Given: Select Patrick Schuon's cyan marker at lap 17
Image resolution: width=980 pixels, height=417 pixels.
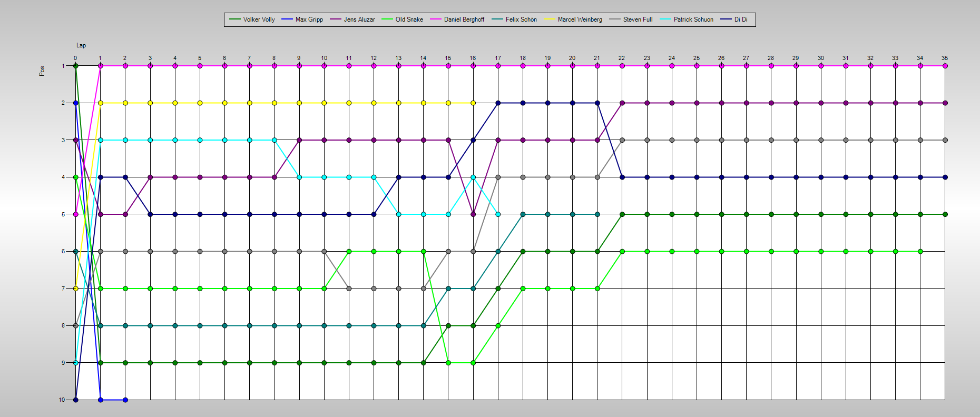Looking at the screenshot, I should 498,214.
